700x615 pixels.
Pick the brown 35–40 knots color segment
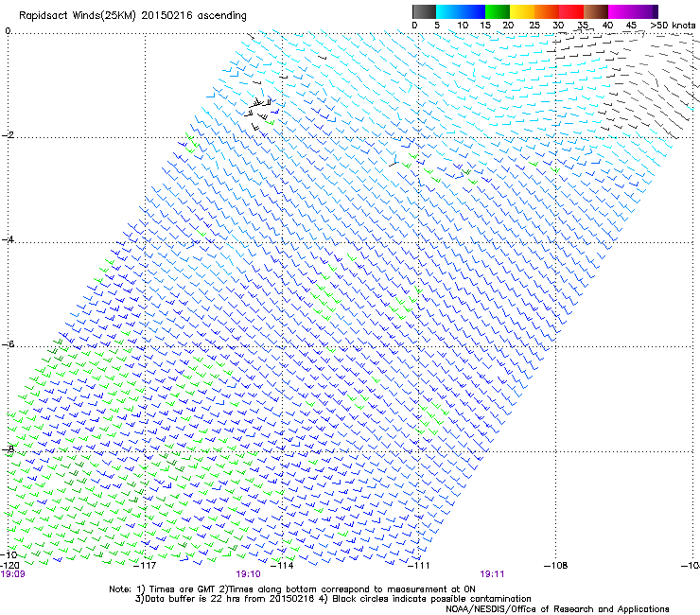point(596,11)
